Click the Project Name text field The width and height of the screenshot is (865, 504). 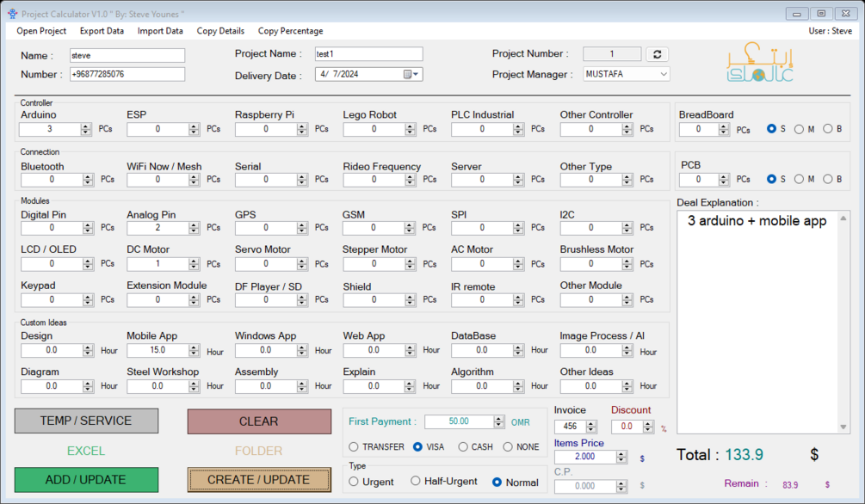coord(368,54)
